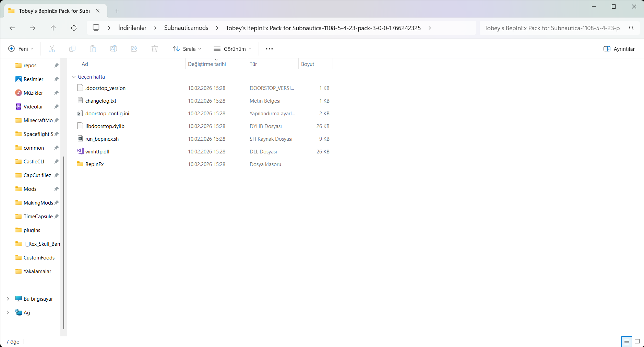Image resolution: width=644 pixels, height=347 pixels.
Task: Go to İndirilenler in the address bar
Action: coord(132,28)
